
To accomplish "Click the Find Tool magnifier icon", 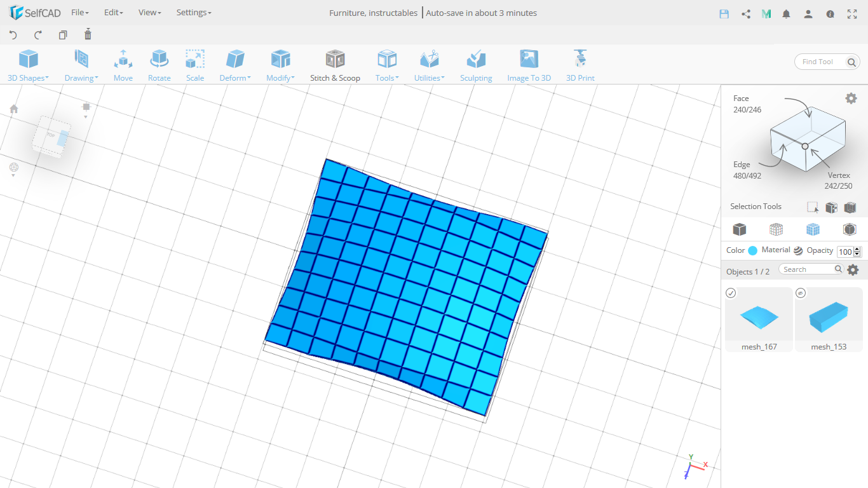I will (x=851, y=62).
